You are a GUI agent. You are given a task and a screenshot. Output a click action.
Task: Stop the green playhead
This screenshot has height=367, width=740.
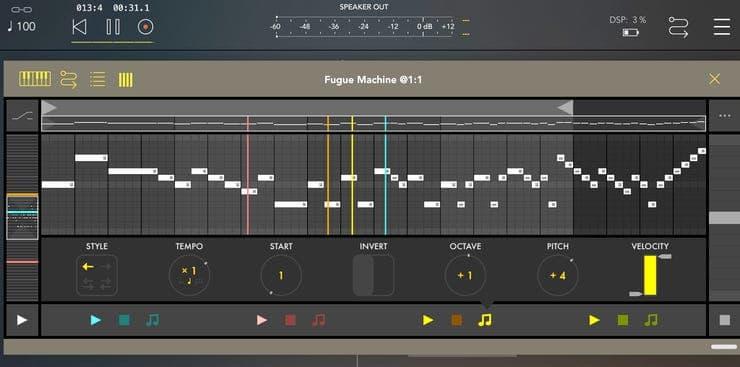tap(622, 320)
